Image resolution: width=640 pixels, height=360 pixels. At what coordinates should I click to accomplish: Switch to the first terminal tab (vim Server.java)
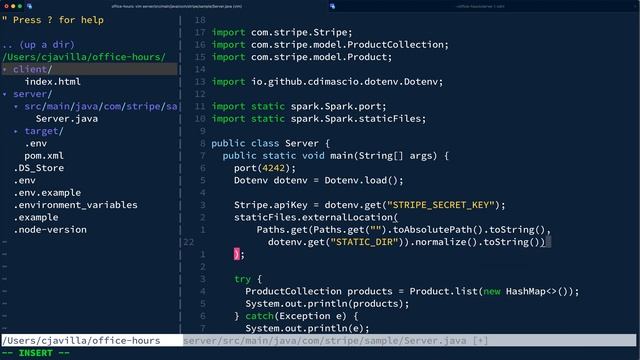(x=176, y=6)
